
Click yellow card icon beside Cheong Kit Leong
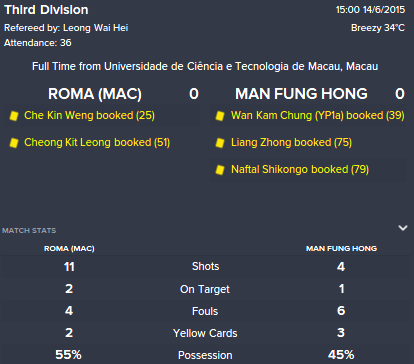tap(14, 143)
